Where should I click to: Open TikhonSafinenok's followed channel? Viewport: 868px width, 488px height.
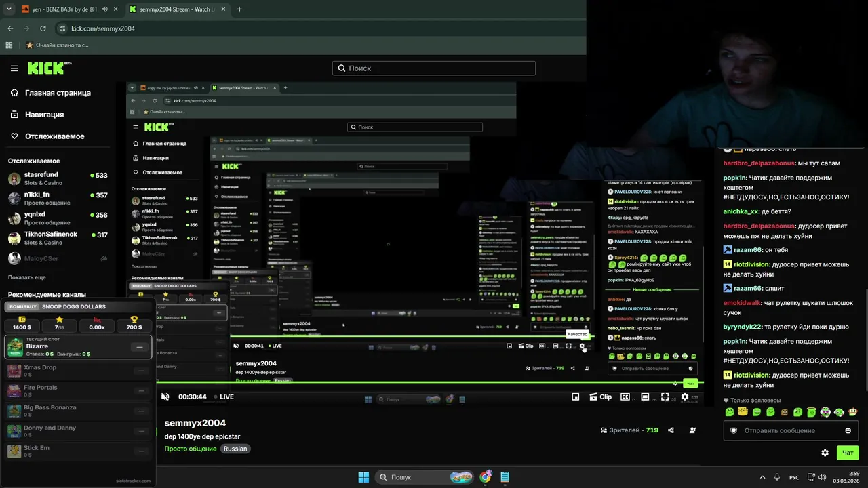coord(58,238)
